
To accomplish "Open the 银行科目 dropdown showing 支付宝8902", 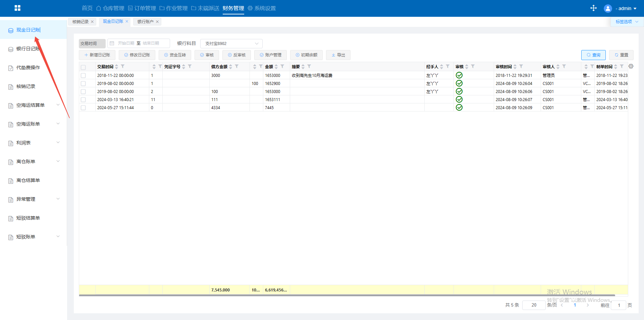I will pos(231,44).
